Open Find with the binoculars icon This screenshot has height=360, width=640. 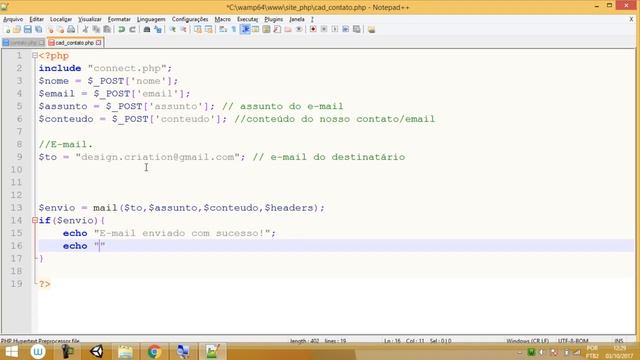click(147, 29)
